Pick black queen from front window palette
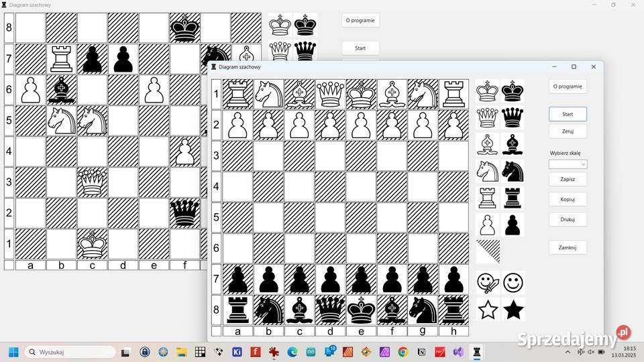644x362 pixels. click(513, 117)
